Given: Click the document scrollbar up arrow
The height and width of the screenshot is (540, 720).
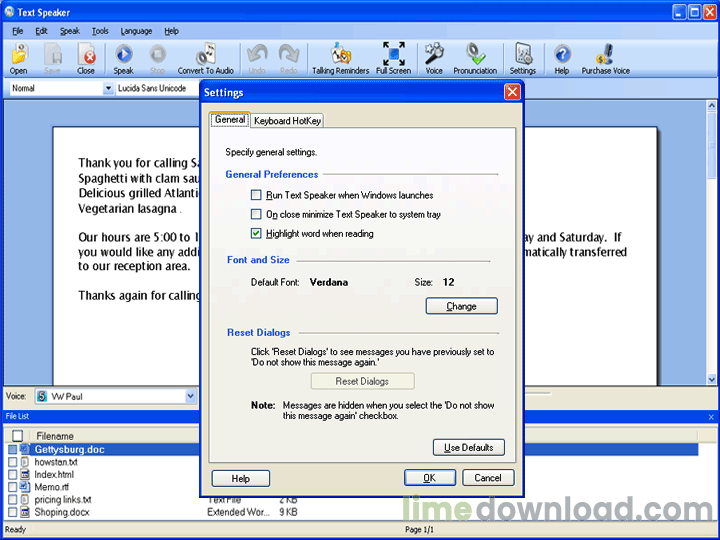Looking at the screenshot, I should (712, 106).
